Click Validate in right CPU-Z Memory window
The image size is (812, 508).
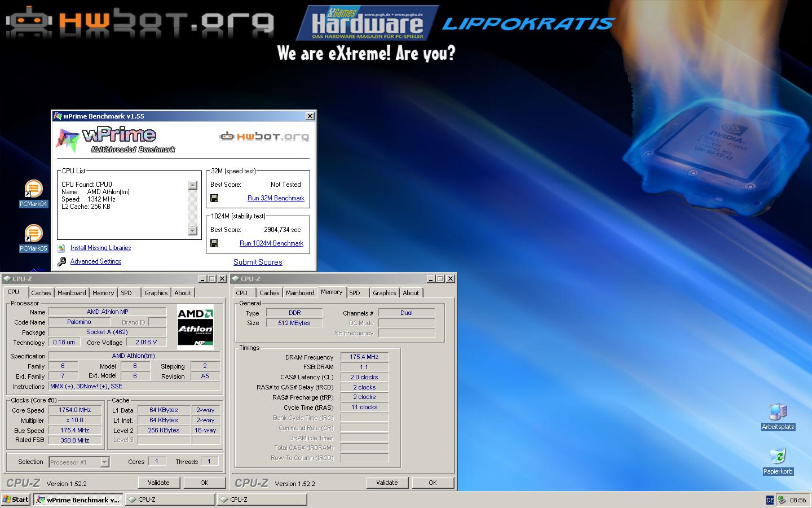[387, 483]
